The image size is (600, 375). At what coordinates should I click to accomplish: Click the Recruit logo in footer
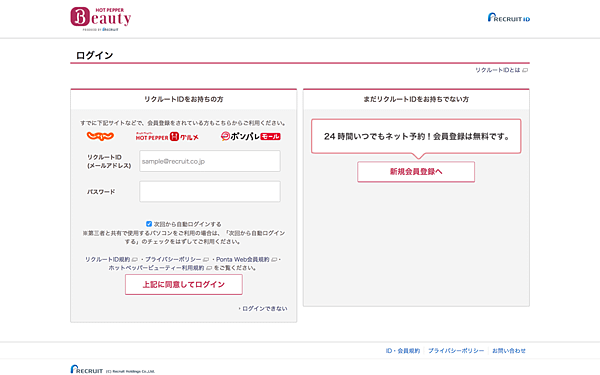[87, 370]
